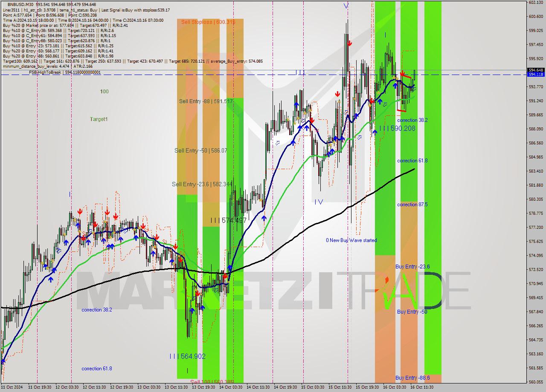Select the 'correction 87.5' label

(x=412, y=205)
